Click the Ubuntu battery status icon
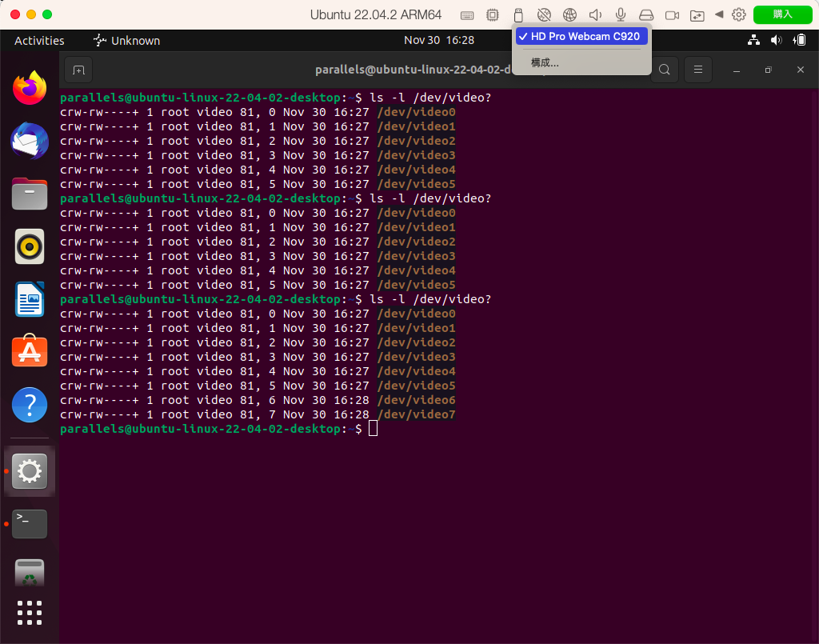Screen dimensions: 819x644 (x=799, y=40)
